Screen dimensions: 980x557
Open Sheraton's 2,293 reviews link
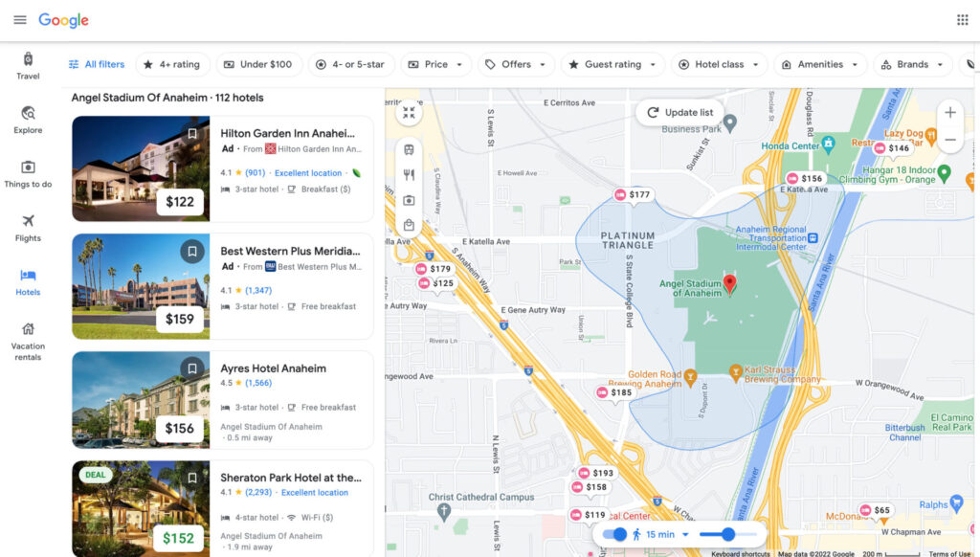[x=258, y=493]
